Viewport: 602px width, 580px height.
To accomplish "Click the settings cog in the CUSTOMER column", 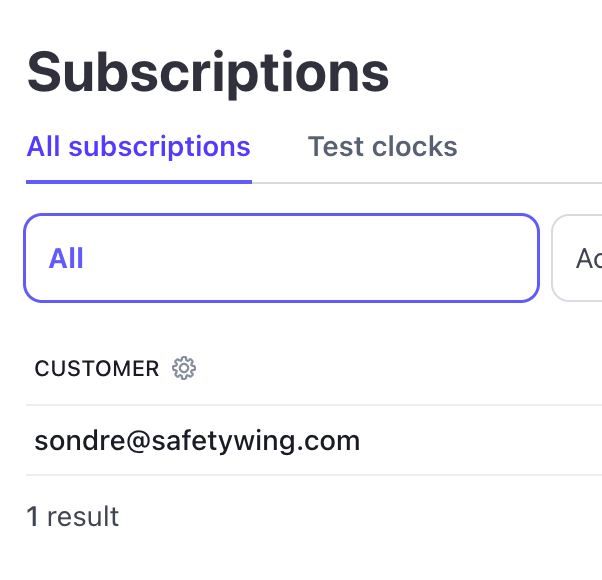I will [x=184, y=369].
